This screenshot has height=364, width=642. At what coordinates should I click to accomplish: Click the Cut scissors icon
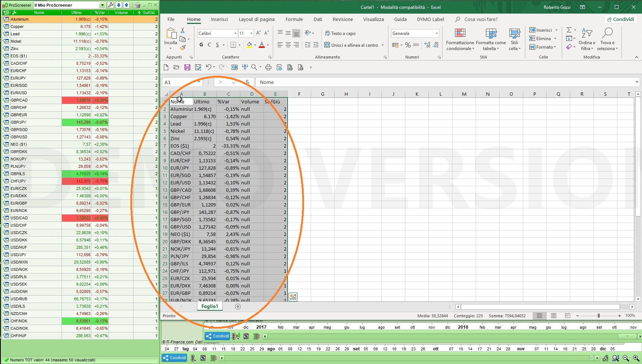(183, 31)
